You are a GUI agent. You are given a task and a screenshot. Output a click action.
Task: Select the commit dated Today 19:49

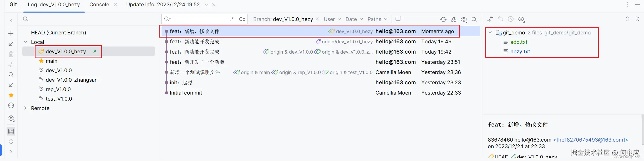[x=321, y=41]
